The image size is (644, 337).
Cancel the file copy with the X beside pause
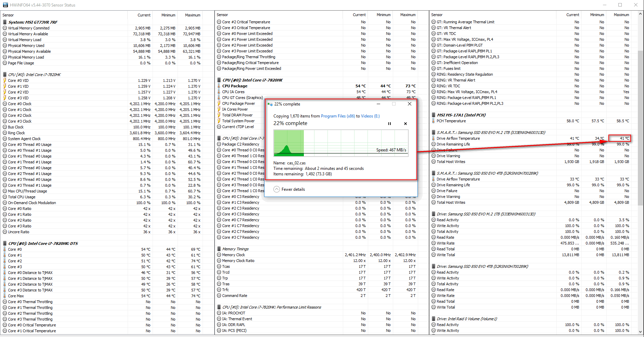pos(405,124)
